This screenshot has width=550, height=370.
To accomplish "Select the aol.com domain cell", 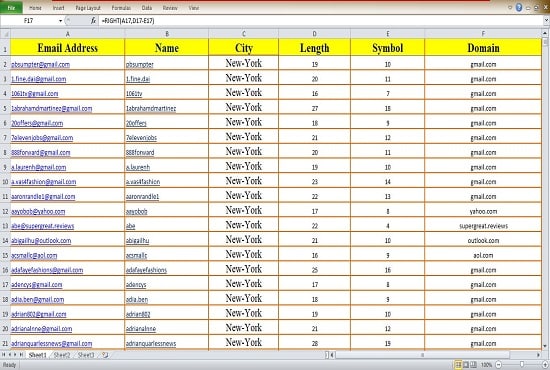I will (483, 255).
